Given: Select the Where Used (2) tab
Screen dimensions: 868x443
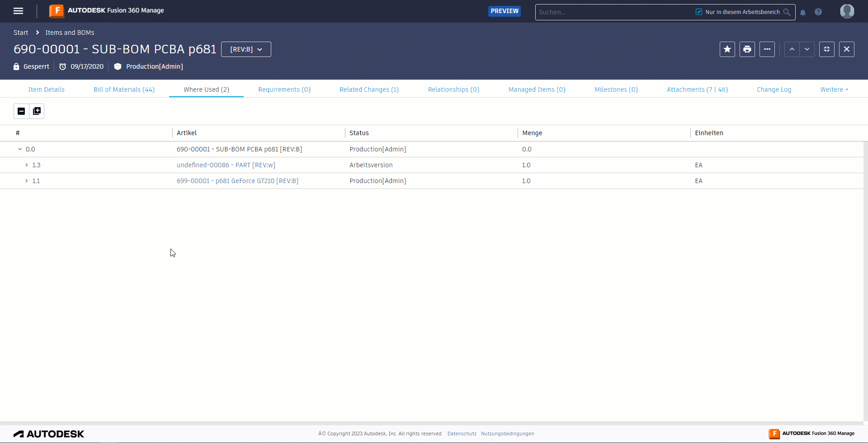Looking at the screenshot, I should (x=206, y=90).
